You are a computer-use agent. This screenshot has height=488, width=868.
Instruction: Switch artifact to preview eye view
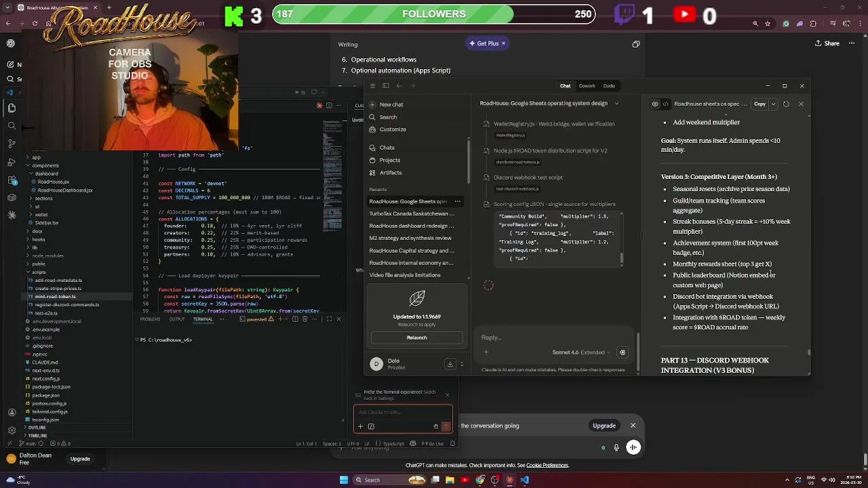654,104
